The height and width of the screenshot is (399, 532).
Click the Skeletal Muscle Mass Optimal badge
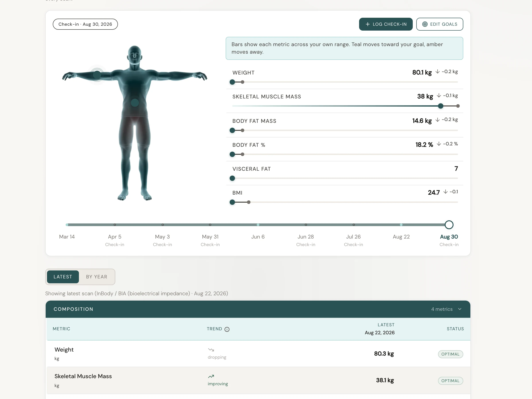pos(450,381)
